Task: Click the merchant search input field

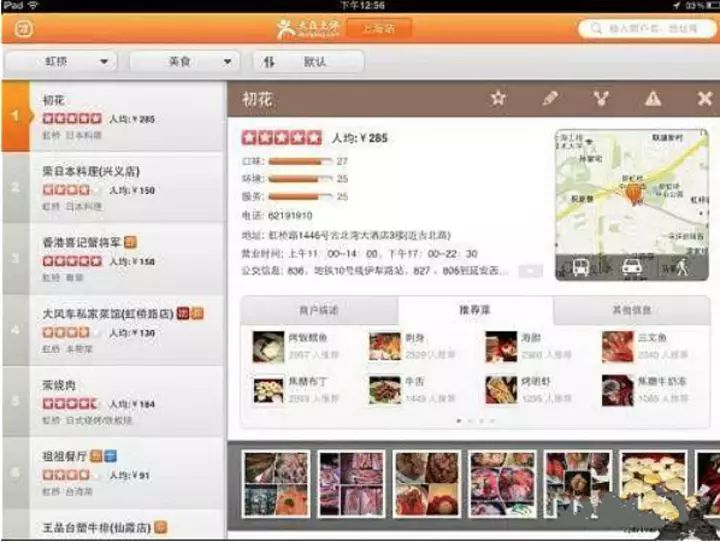Action: point(650,29)
